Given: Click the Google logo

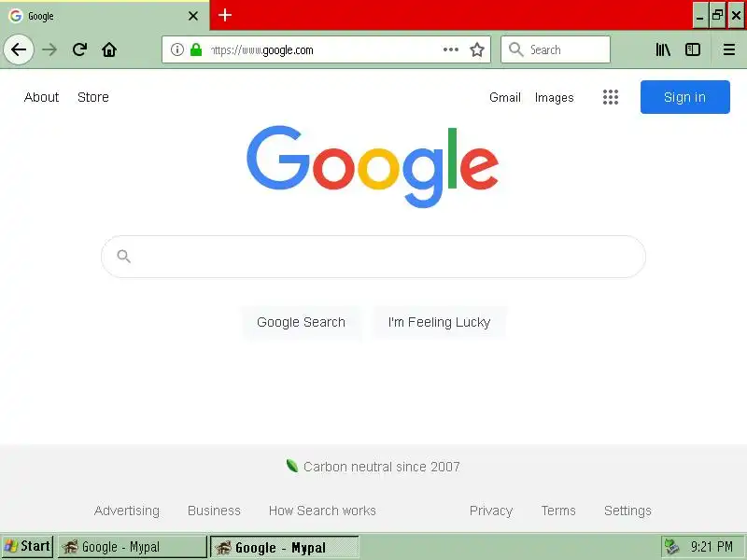Looking at the screenshot, I should pyautogui.click(x=373, y=166).
